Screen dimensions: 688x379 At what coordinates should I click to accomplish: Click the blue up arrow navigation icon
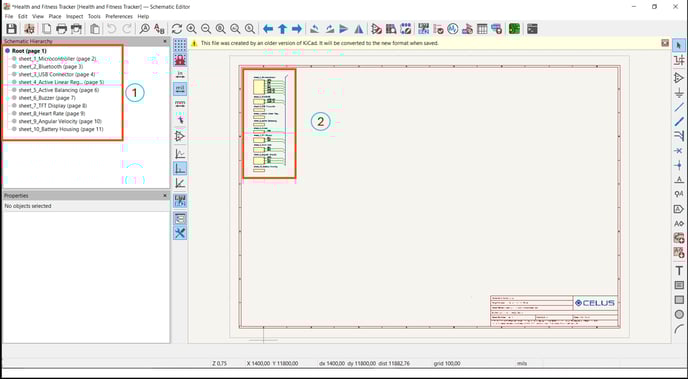[x=283, y=29]
